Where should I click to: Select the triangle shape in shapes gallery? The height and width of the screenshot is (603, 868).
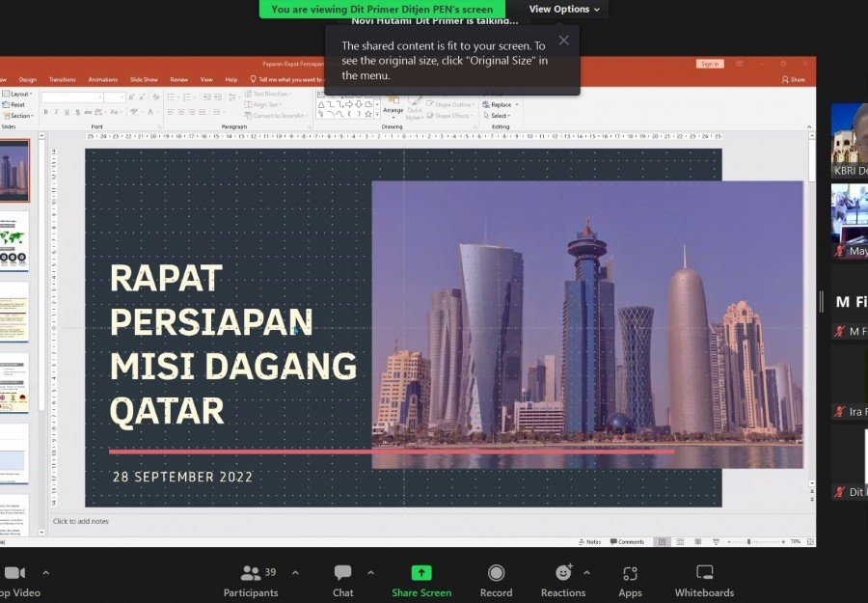coord(321,104)
